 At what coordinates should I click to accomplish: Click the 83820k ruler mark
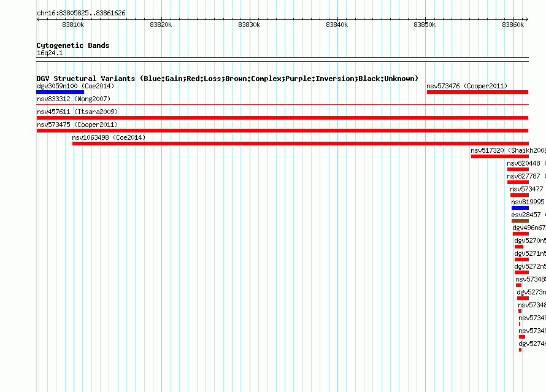161,25
